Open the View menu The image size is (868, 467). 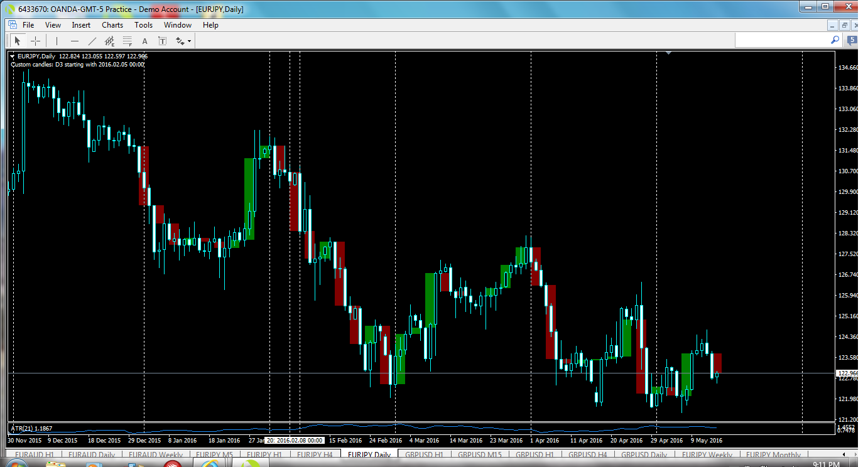tap(53, 25)
